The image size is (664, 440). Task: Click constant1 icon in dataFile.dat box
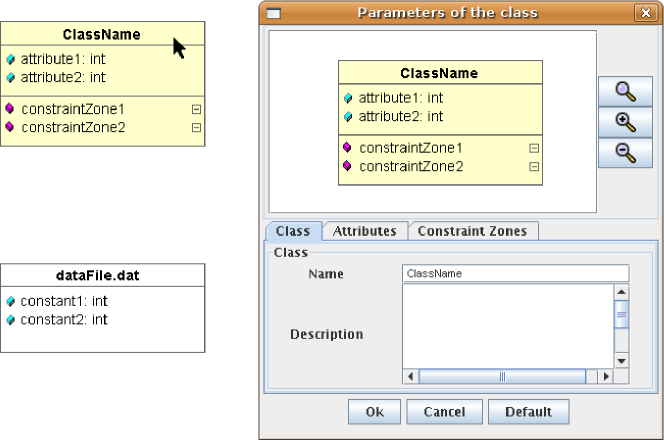point(10,301)
